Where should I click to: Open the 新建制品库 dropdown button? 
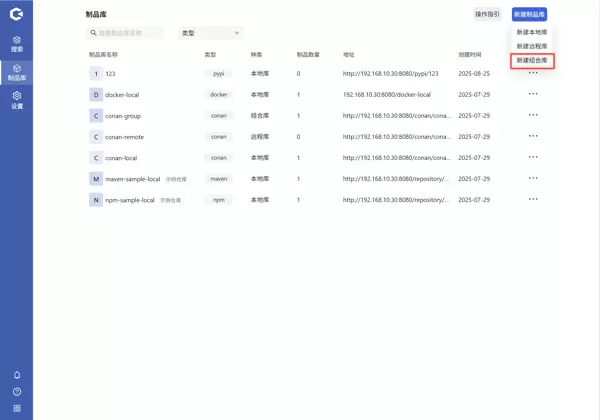click(529, 14)
